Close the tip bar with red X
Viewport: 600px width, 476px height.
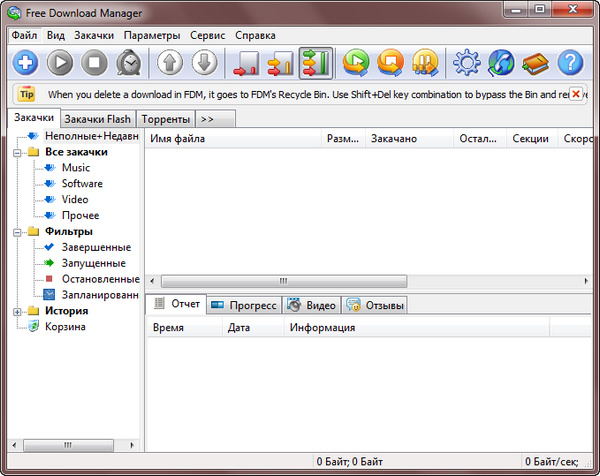coord(575,93)
